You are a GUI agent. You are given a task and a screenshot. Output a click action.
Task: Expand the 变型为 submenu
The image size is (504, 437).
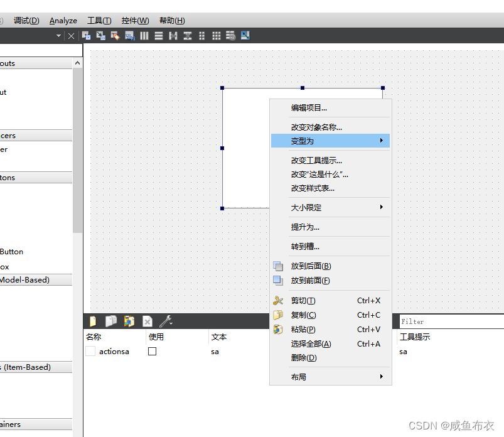(x=330, y=141)
